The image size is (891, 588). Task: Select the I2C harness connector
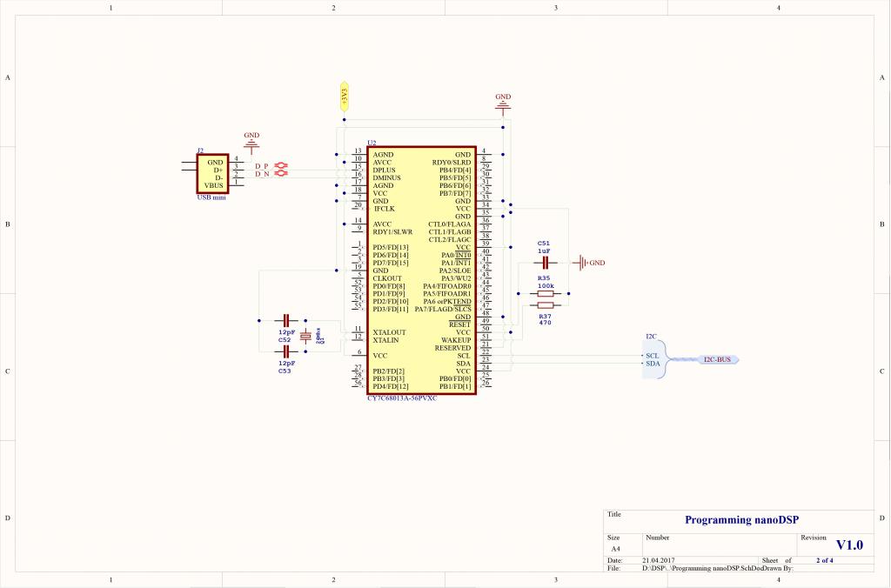point(654,359)
